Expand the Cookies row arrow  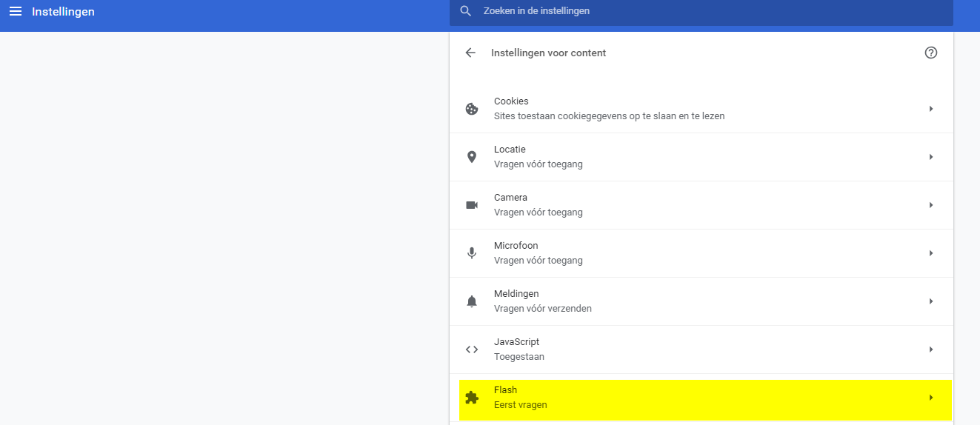click(931, 109)
